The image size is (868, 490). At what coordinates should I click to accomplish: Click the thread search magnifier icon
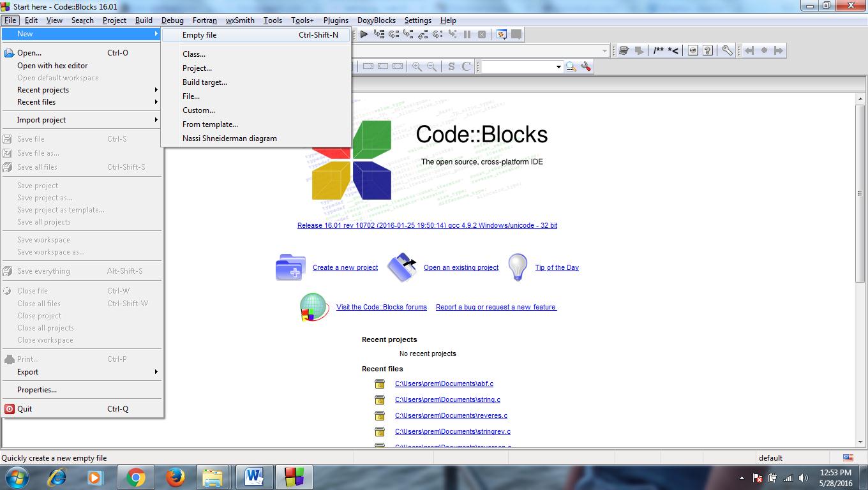pyautogui.click(x=571, y=66)
